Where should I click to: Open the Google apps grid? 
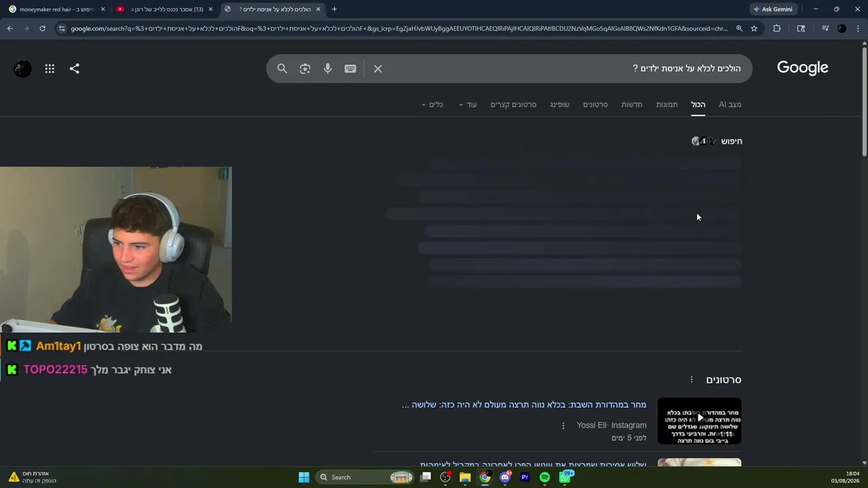50,68
